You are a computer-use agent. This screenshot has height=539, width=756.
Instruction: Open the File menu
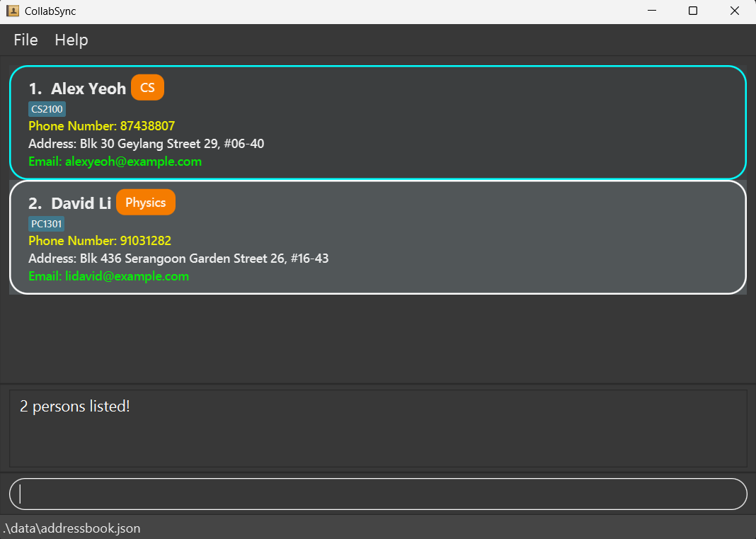(25, 40)
